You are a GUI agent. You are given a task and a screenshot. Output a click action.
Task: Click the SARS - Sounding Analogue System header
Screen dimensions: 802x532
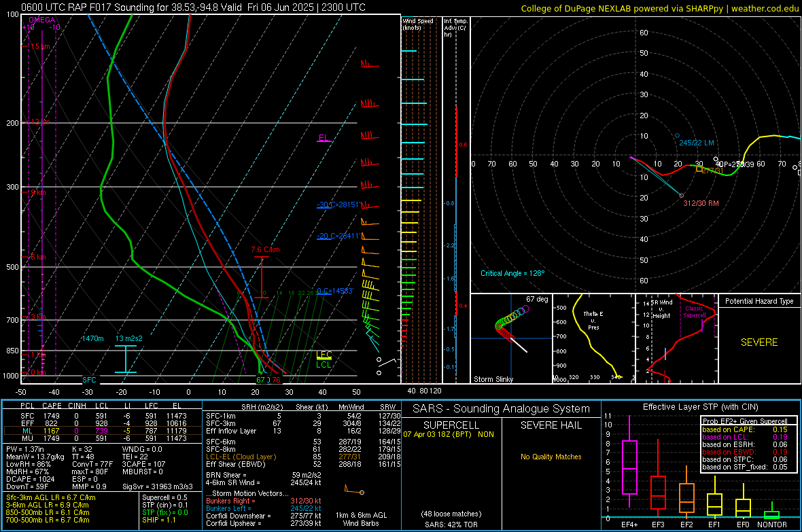[502, 409]
